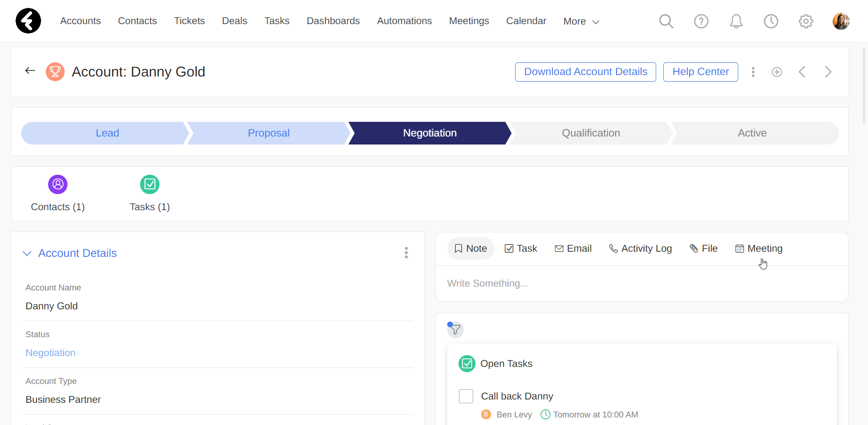Open the Calendar menu
Viewport: 868px width, 425px height.
click(526, 21)
